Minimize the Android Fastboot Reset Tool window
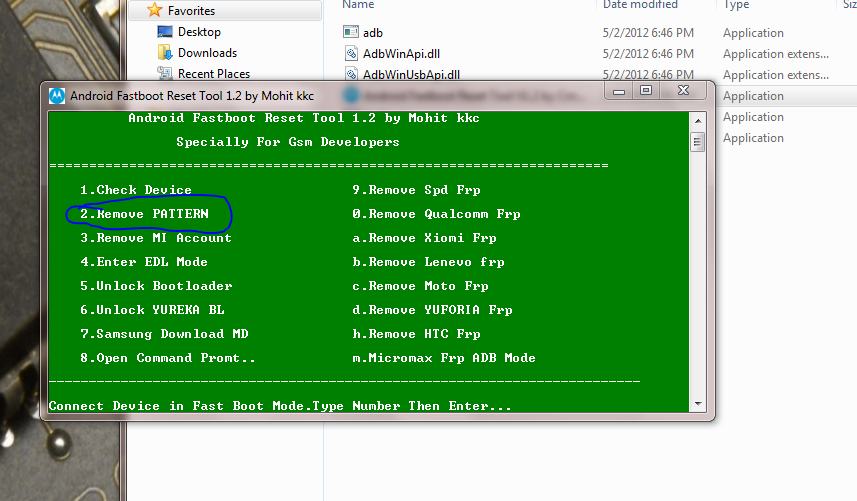 [x=619, y=91]
